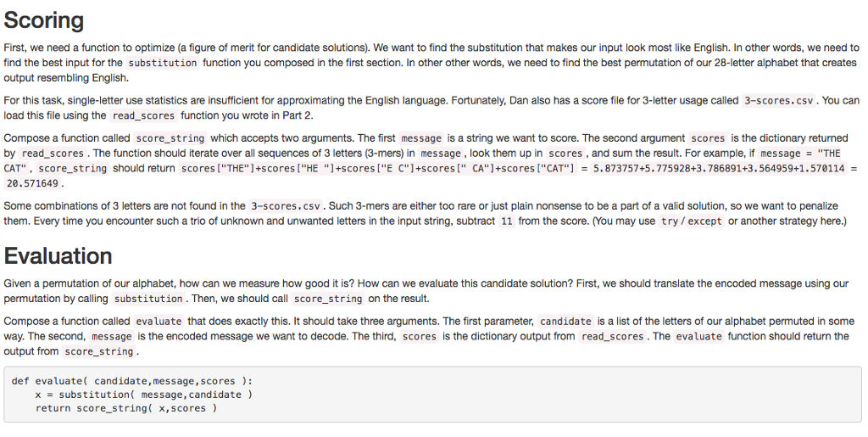868x437 pixels.
Task: Click the '5.873757+5.775928' sum expression
Action: (644, 168)
